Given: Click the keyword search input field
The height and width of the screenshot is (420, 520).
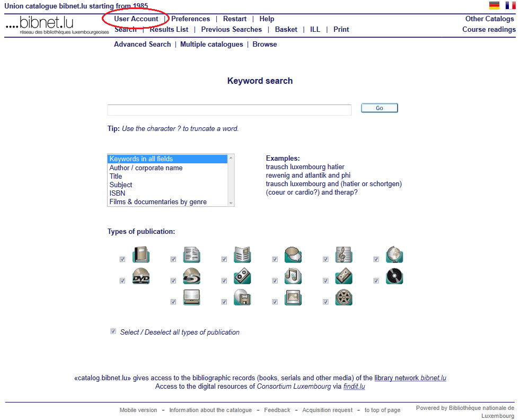Looking at the screenshot, I should pyautogui.click(x=229, y=110).
